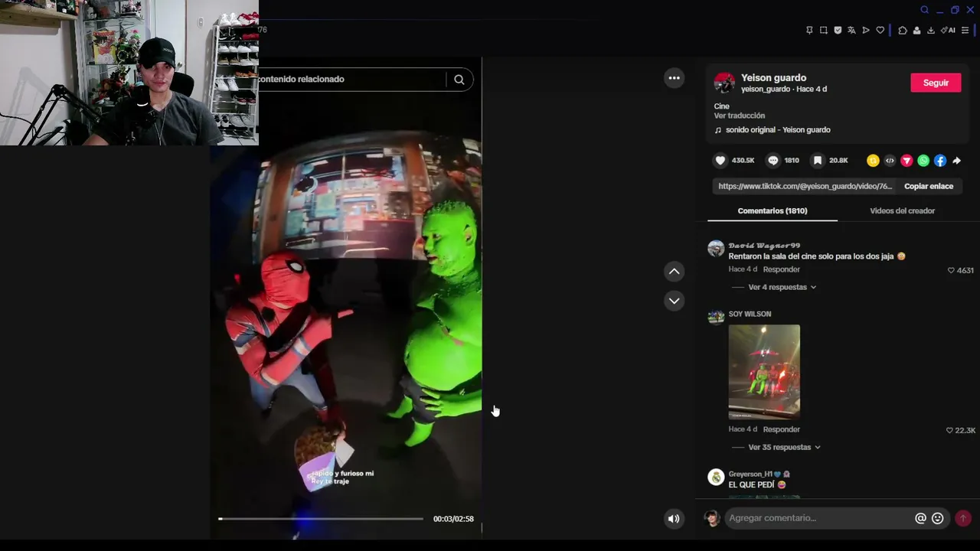Click the browser play/send arrow icon
Viewport: 980px width, 551px height.
click(x=866, y=31)
